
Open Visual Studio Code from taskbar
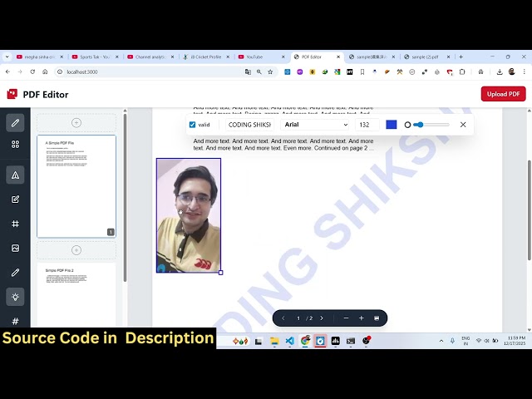(290, 341)
